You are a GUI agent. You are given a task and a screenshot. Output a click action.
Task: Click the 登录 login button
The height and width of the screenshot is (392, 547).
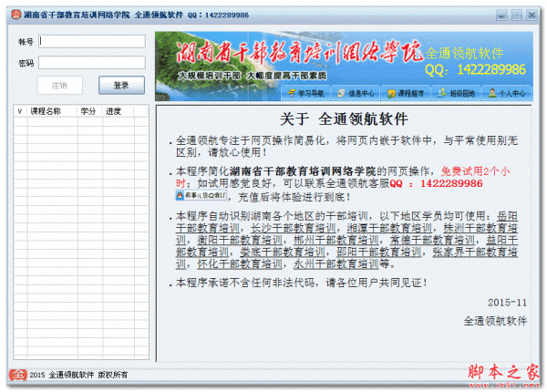click(x=121, y=85)
